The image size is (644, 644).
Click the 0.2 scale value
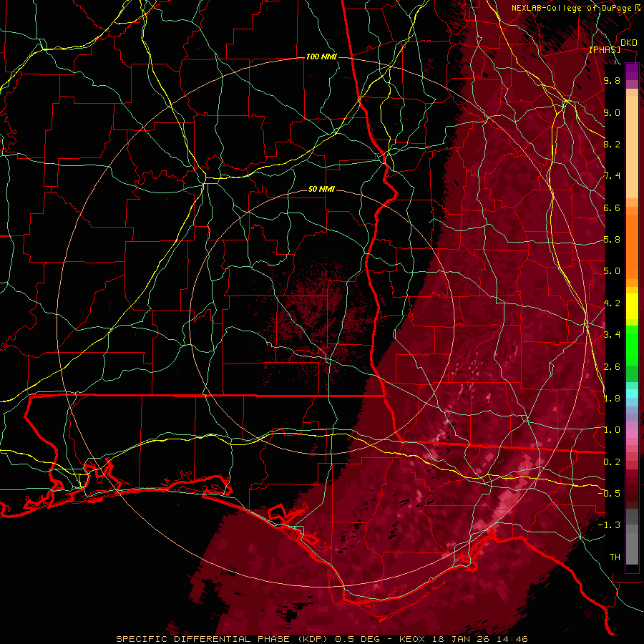[612, 462]
